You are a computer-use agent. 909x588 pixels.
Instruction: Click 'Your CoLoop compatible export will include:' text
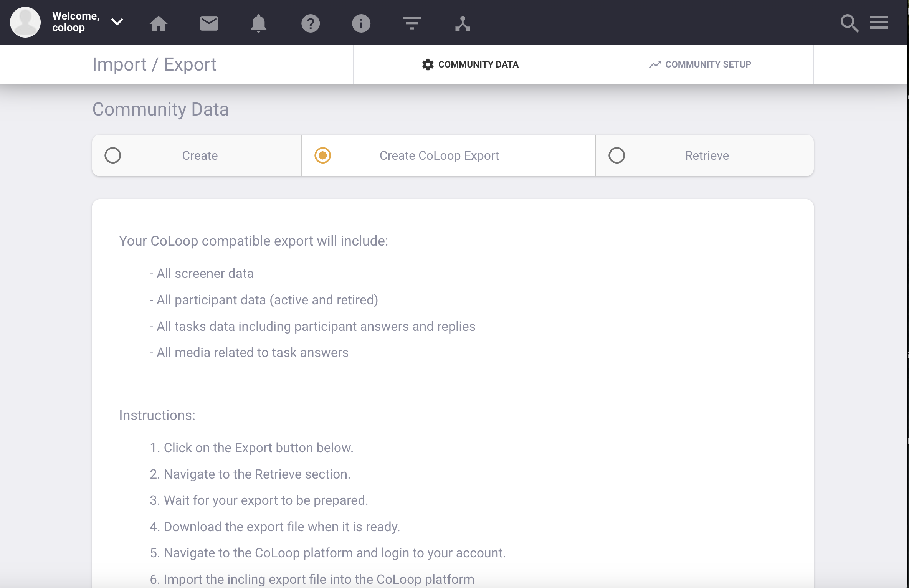[x=253, y=241]
